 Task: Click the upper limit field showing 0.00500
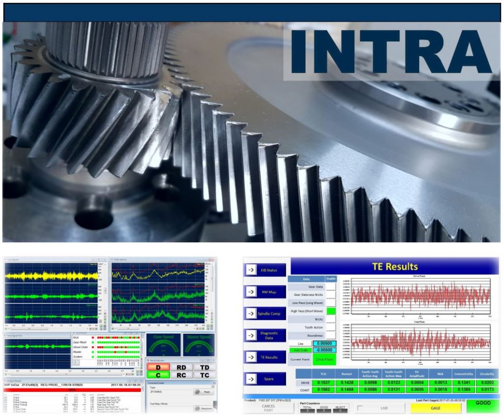coord(324,344)
